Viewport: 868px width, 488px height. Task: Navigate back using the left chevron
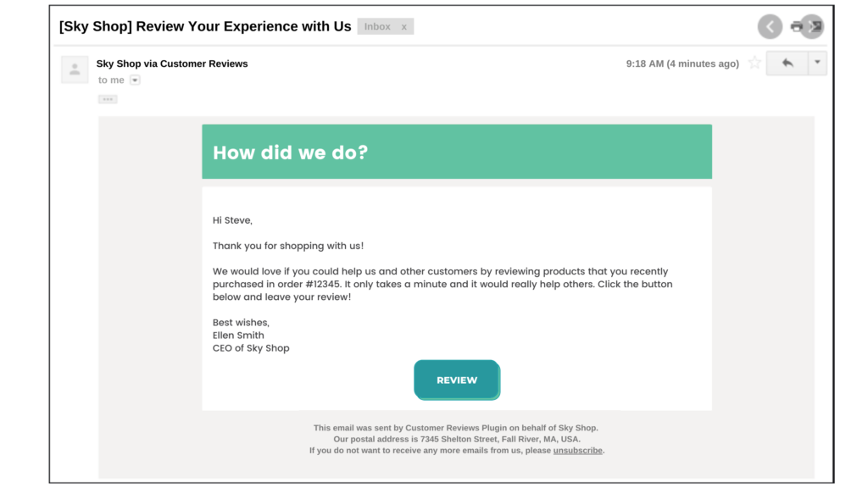[x=770, y=26]
